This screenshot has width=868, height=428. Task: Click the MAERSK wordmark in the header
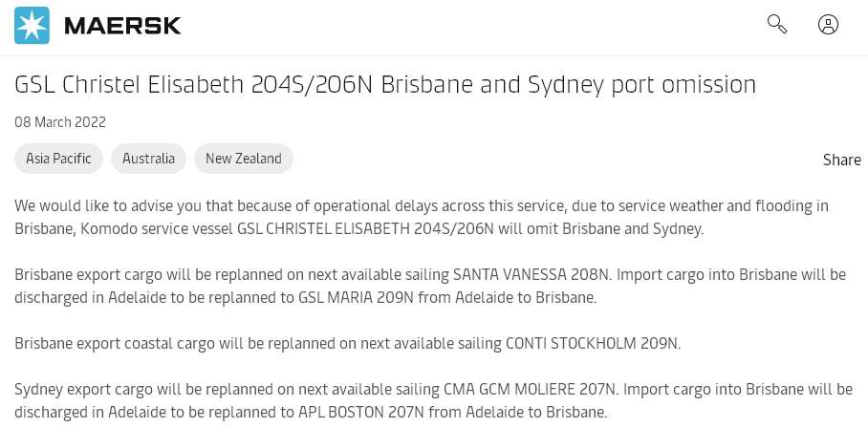pyautogui.click(x=122, y=26)
